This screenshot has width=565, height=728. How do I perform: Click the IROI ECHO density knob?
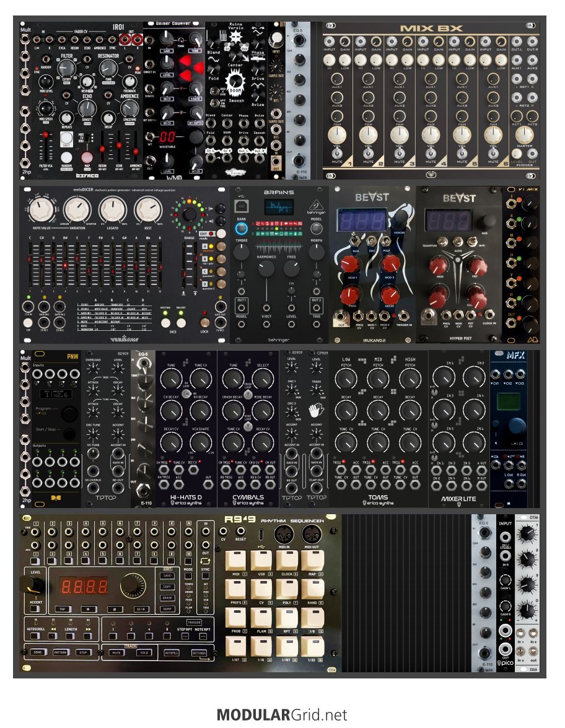[x=87, y=108]
